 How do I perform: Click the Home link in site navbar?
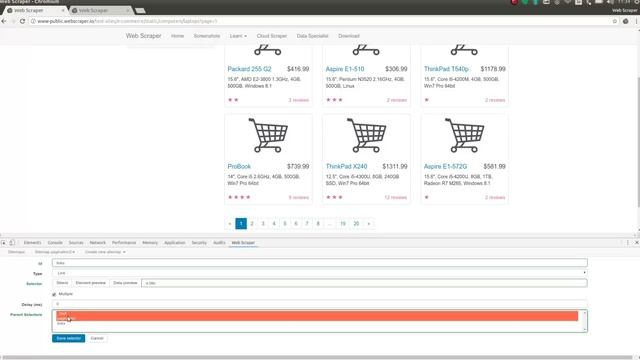[x=177, y=36]
